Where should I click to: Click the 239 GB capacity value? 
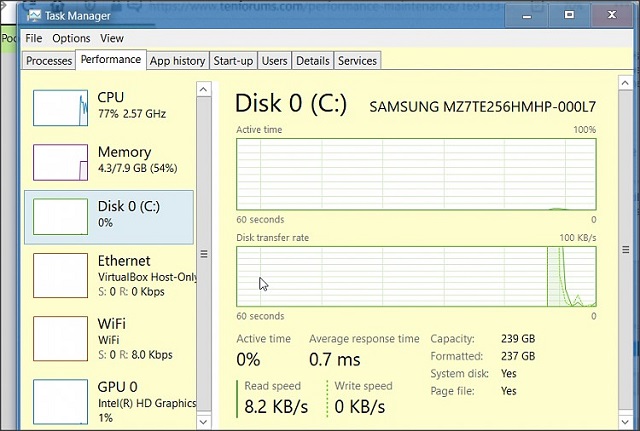(x=518, y=339)
